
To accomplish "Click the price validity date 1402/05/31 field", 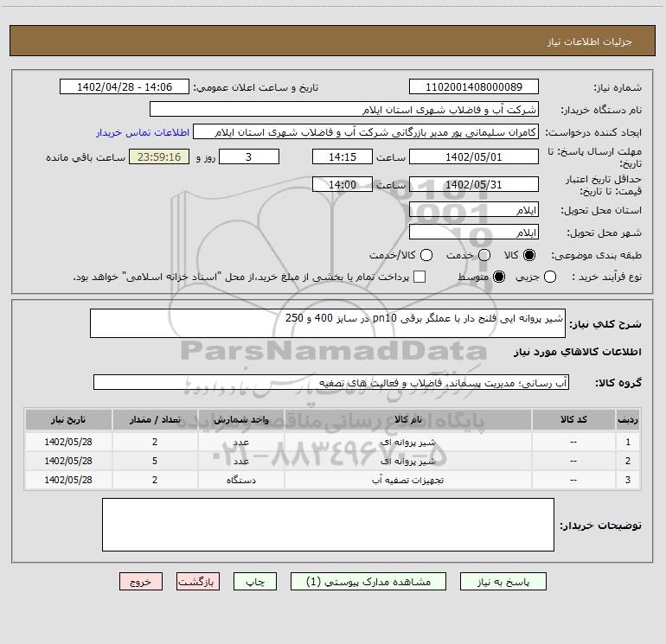I will [x=474, y=184].
